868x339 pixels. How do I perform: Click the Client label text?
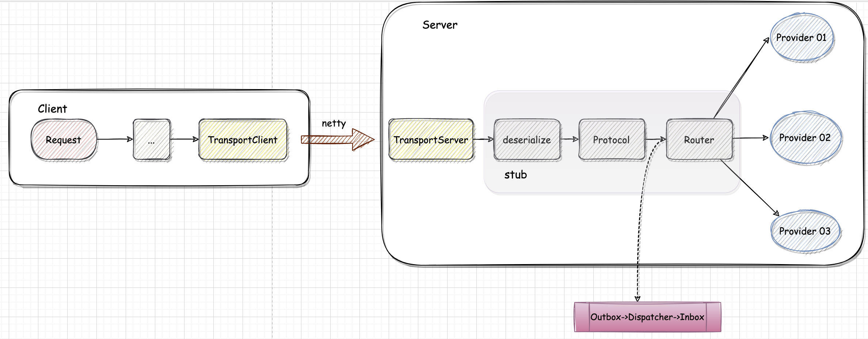pyautogui.click(x=53, y=109)
